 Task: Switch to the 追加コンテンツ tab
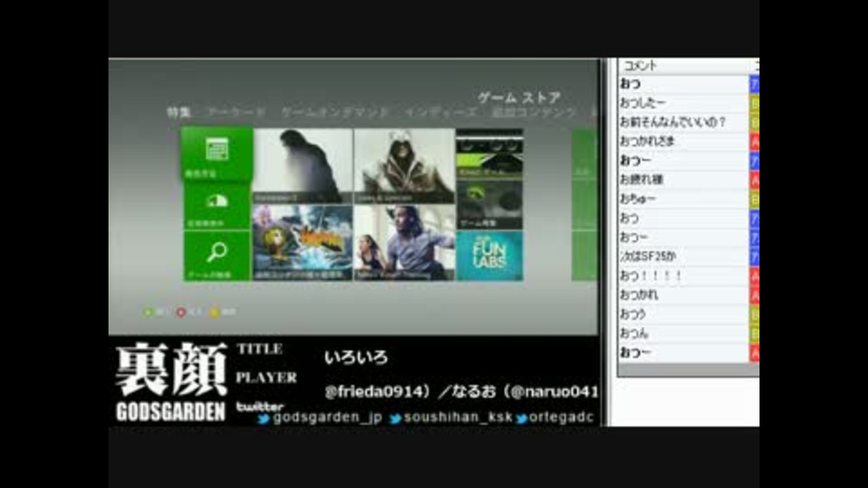pos(533,112)
